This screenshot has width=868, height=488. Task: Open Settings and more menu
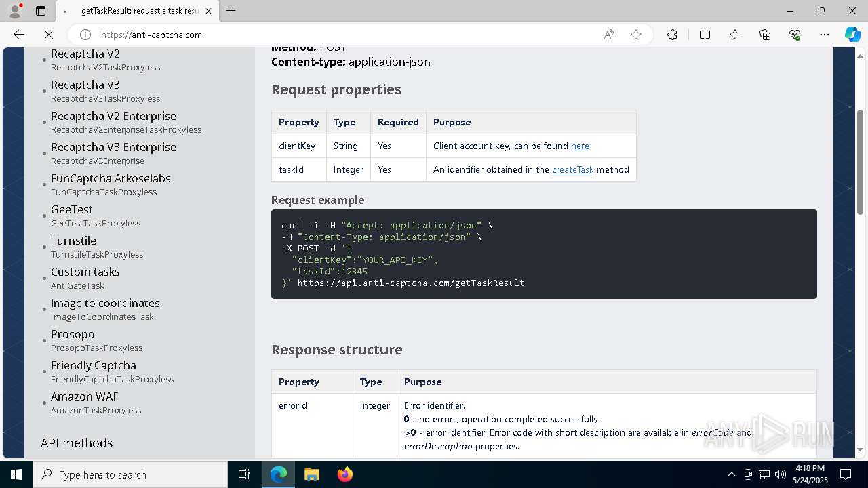pyautogui.click(x=825, y=35)
